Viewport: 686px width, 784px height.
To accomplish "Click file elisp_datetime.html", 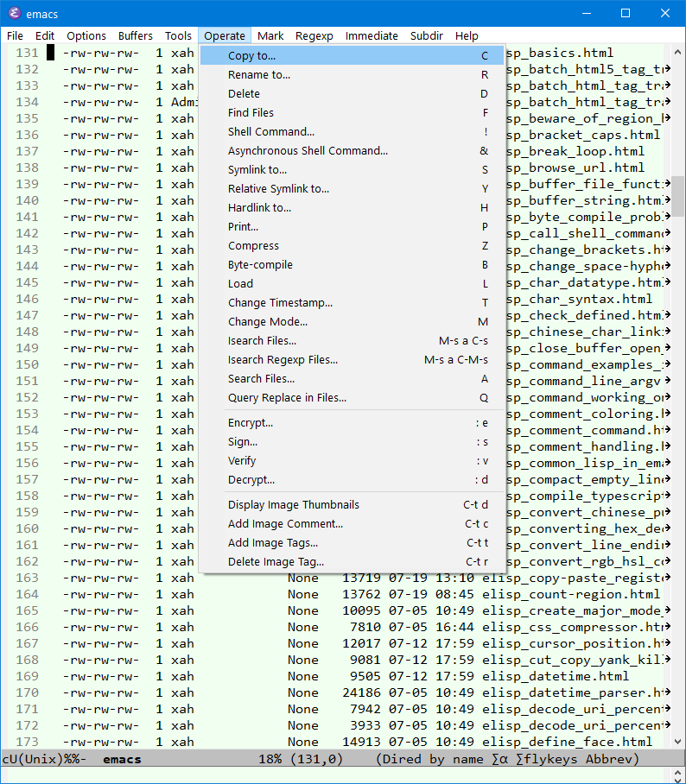I will [x=556, y=676].
